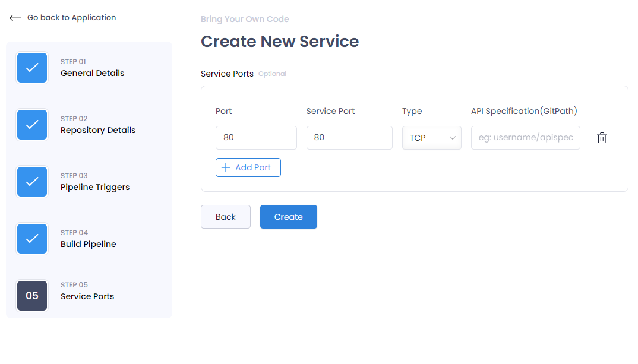Click the plus icon in Add Port
Image resolution: width=638 pixels, height=364 pixels.
(x=226, y=167)
